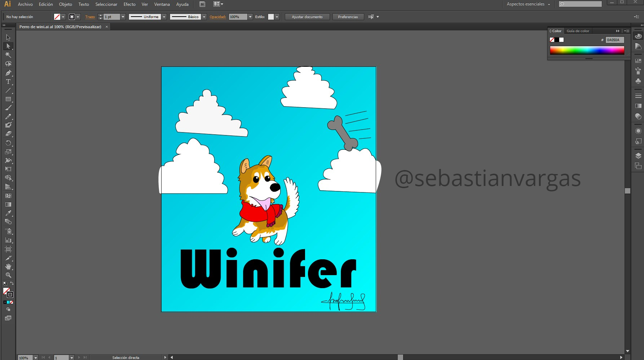The height and width of the screenshot is (360, 644).
Task: Switch to the Guía de color tab
Action: [578, 31]
